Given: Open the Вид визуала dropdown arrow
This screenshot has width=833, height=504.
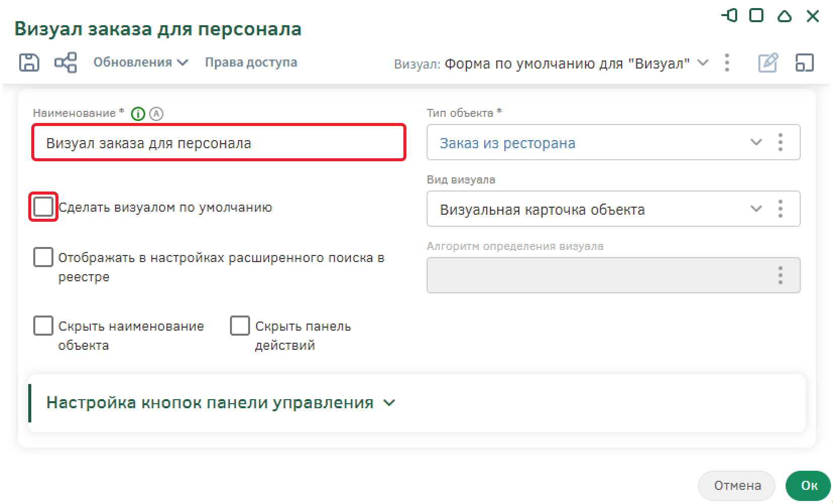Looking at the screenshot, I should tap(756, 209).
